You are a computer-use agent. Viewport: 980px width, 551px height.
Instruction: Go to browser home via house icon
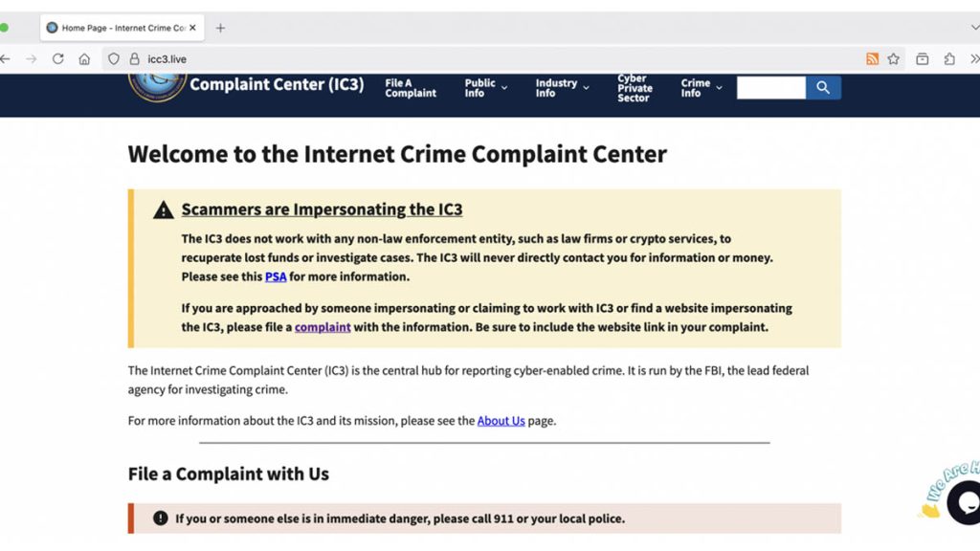click(84, 59)
